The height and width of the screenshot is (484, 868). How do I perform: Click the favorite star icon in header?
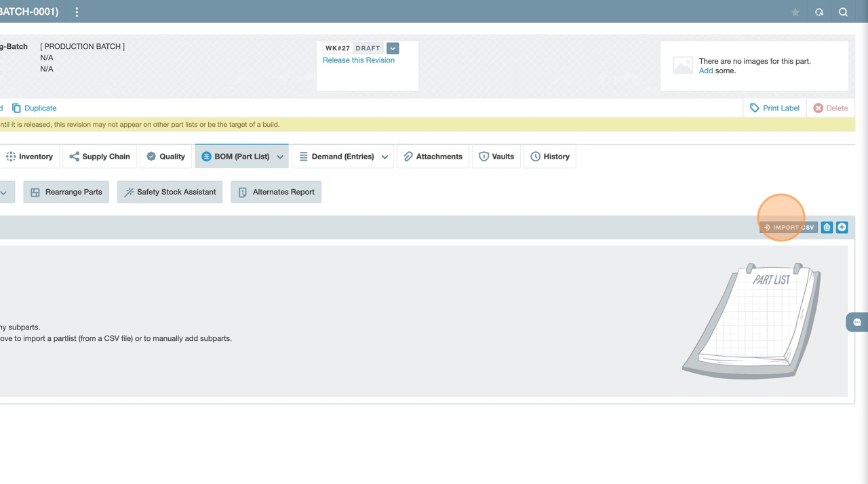coord(795,12)
